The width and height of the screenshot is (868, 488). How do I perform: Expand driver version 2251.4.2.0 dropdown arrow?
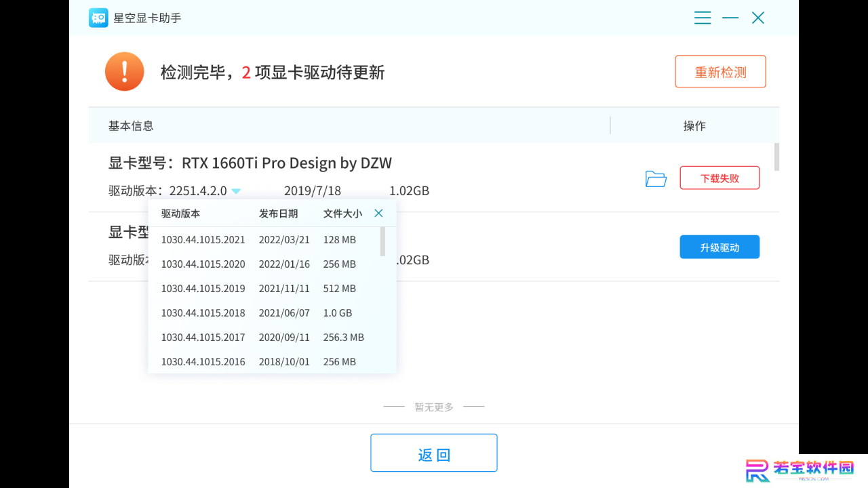tap(236, 191)
